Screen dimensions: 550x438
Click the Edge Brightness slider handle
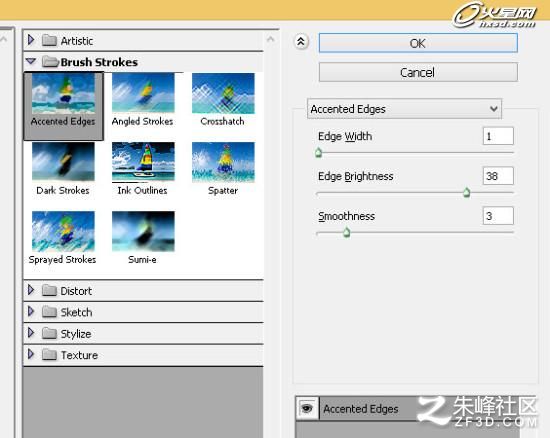point(467,192)
